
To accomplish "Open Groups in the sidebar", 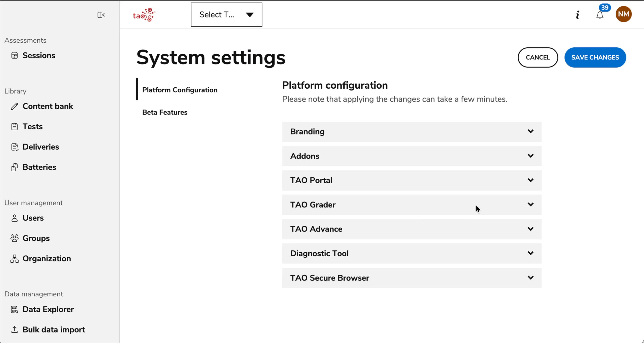I will pyautogui.click(x=36, y=238).
